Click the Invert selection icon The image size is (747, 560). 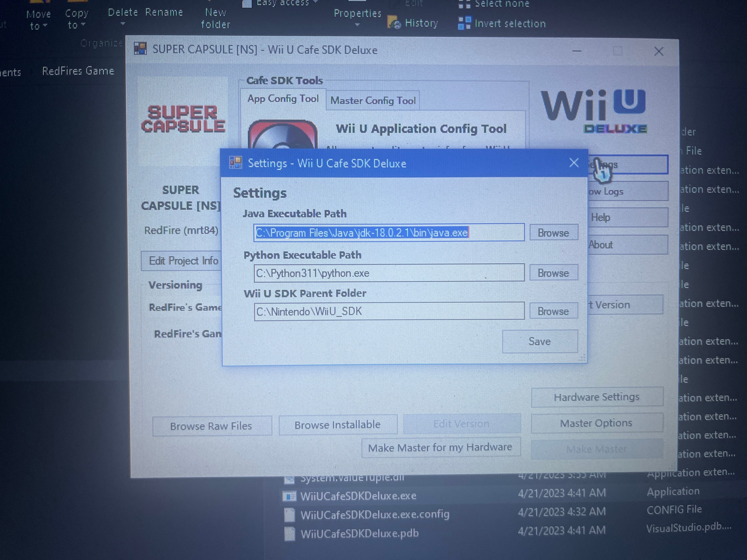tap(464, 23)
